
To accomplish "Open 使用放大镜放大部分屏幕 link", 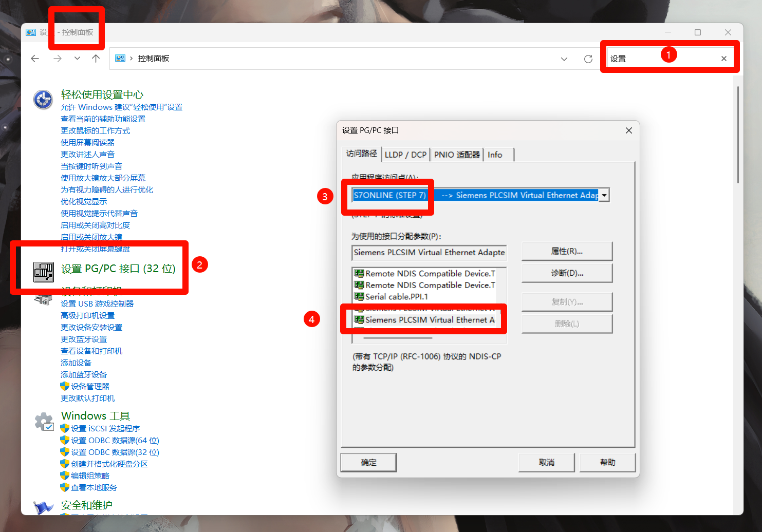I will 103,178.
